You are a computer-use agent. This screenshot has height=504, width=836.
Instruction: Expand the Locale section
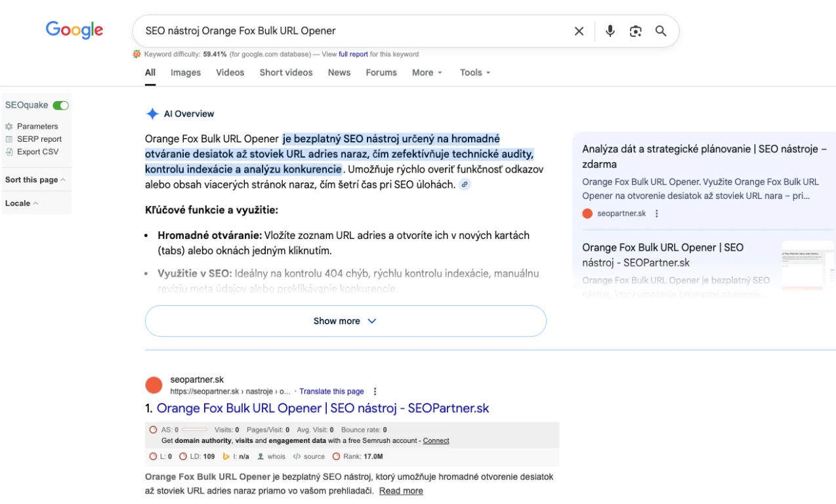[22, 203]
